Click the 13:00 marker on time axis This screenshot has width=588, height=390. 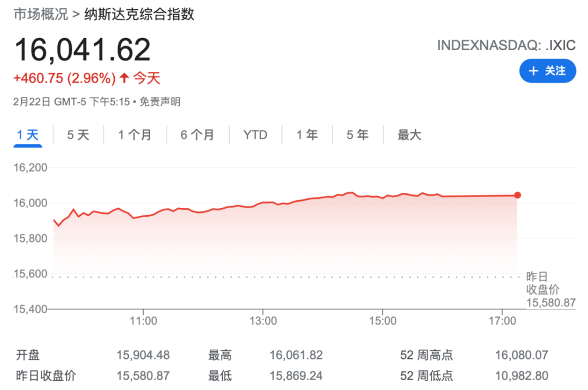(263, 321)
